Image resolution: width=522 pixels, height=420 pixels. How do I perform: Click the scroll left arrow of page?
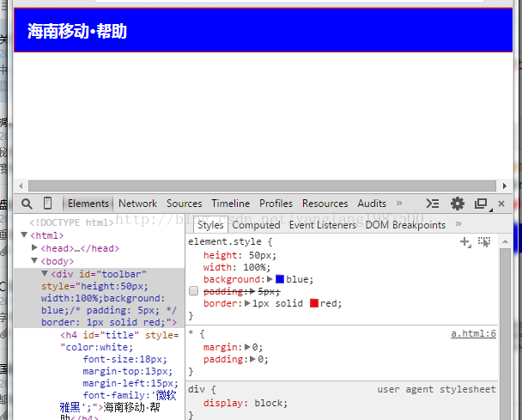tap(21, 186)
